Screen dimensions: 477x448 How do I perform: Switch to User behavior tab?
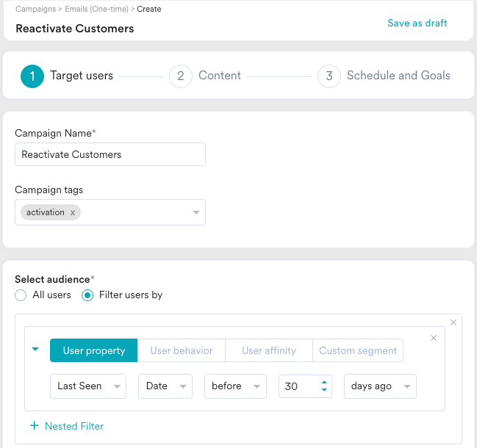181,351
